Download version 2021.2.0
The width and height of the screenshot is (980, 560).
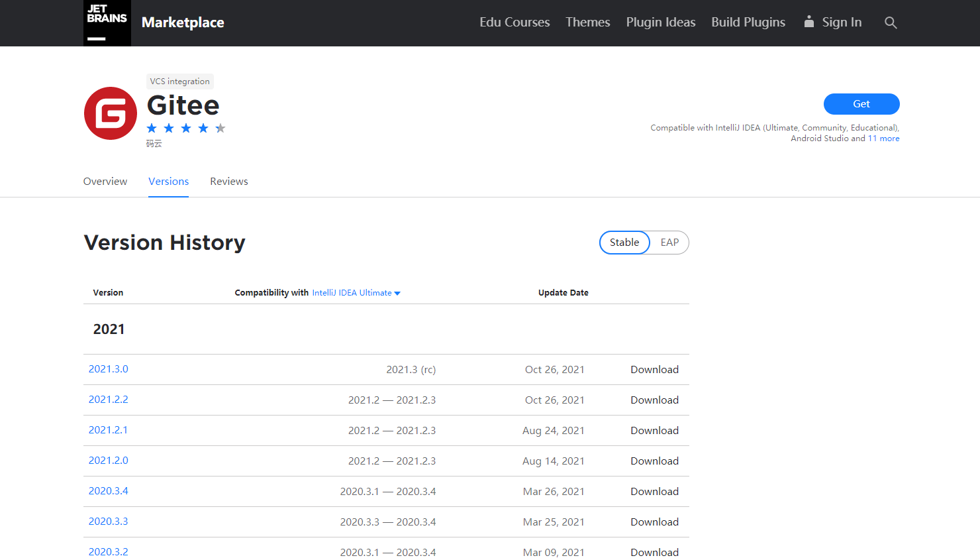click(x=654, y=461)
